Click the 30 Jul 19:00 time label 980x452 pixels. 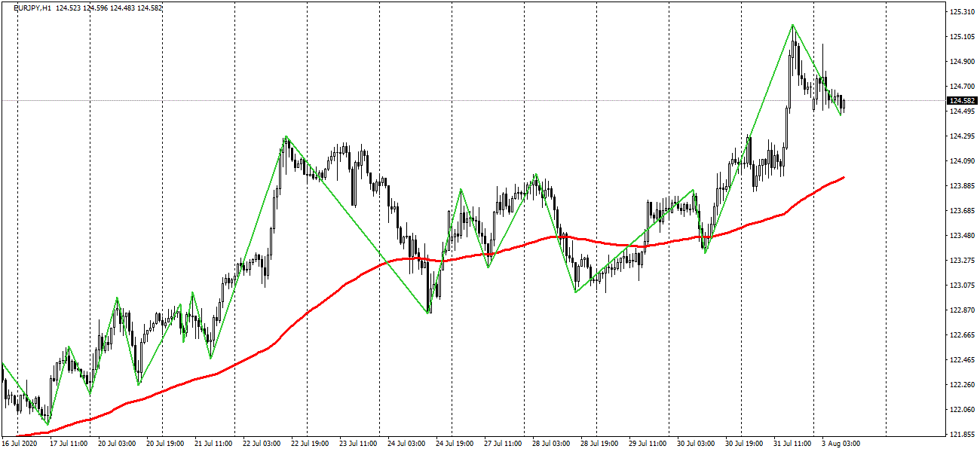744,444
